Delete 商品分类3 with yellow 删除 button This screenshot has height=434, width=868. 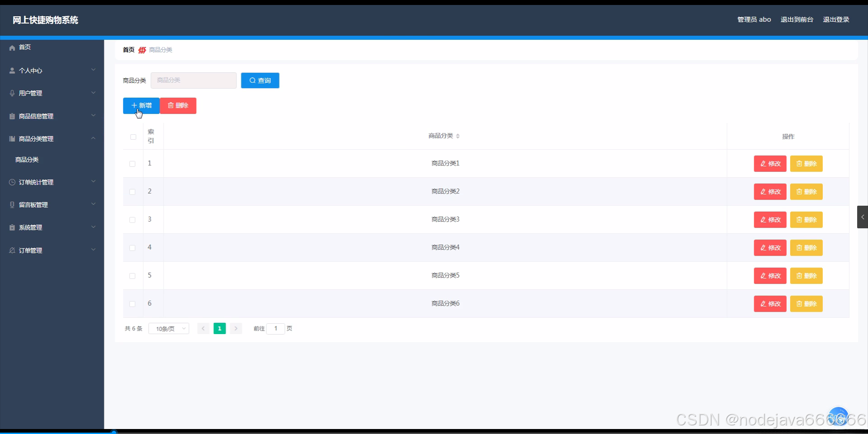pos(807,220)
